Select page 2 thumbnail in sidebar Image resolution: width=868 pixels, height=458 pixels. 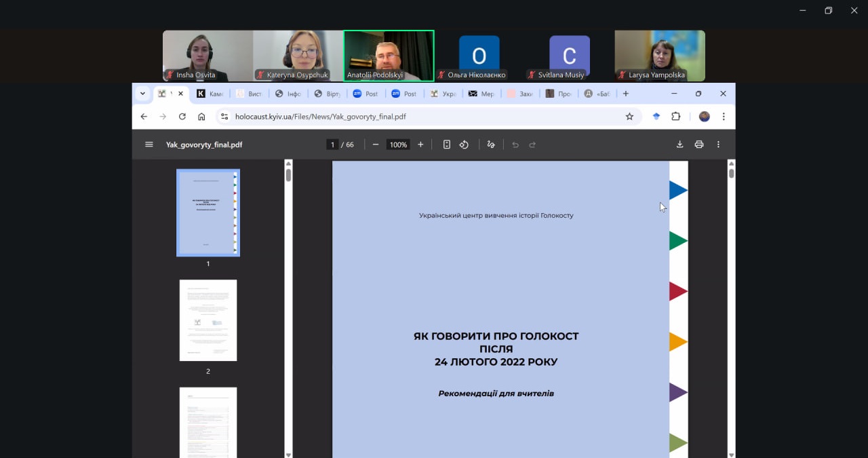pos(208,320)
